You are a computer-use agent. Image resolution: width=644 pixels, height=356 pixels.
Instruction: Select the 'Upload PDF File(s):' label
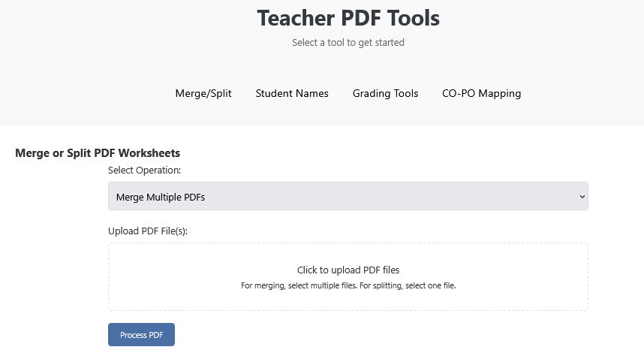pos(148,231)
